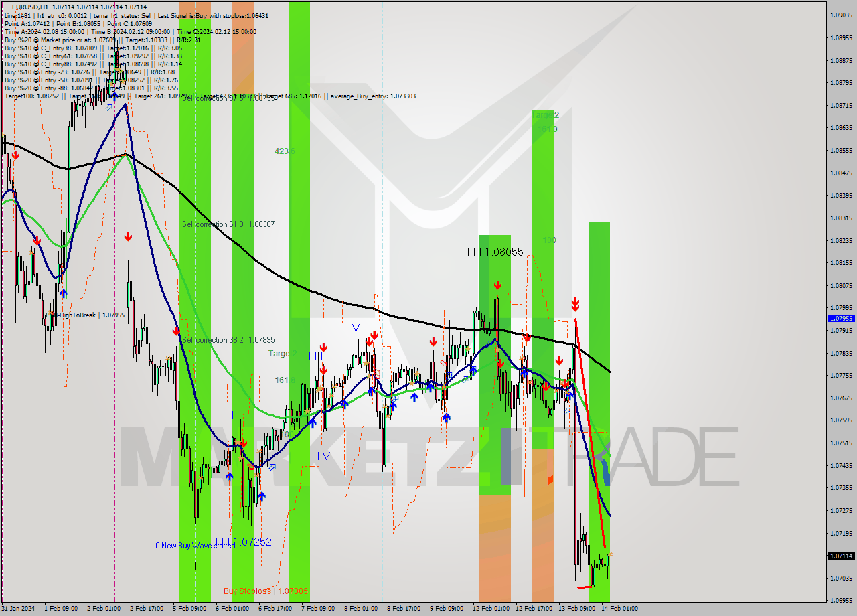Click the '9 Feb 09:00' time axis label
The image size is (857, 616).
446,609
